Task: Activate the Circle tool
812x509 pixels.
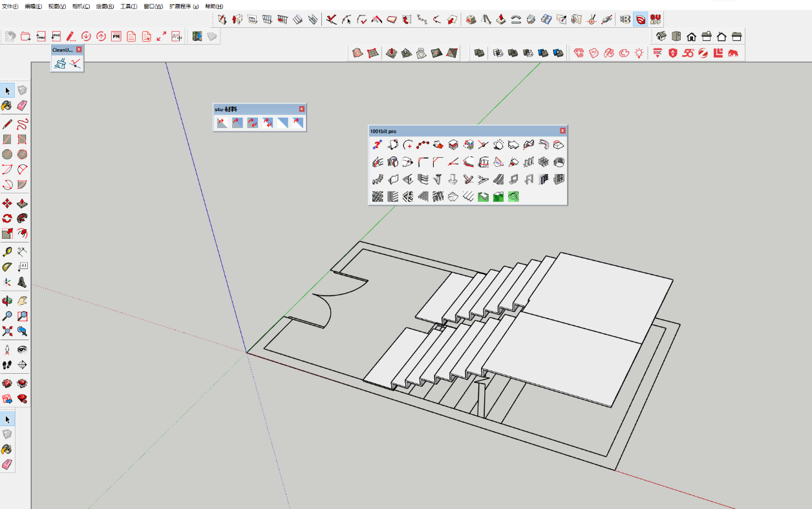Action: (x=7, y=154)
